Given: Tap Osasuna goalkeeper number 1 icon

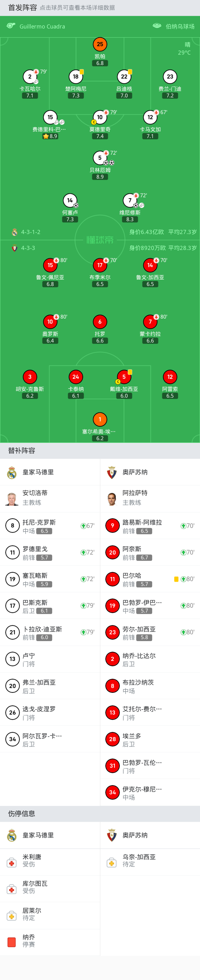Looking at the screenshot, I should [100, 419].
